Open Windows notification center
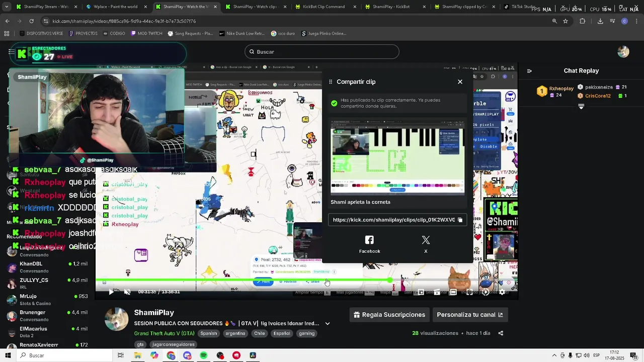Screen dimensions: 644x362 pyautogui.click(x=634, y=355)
